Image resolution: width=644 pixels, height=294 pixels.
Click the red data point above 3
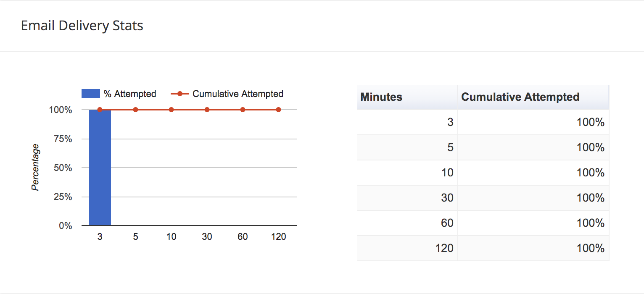100,110
